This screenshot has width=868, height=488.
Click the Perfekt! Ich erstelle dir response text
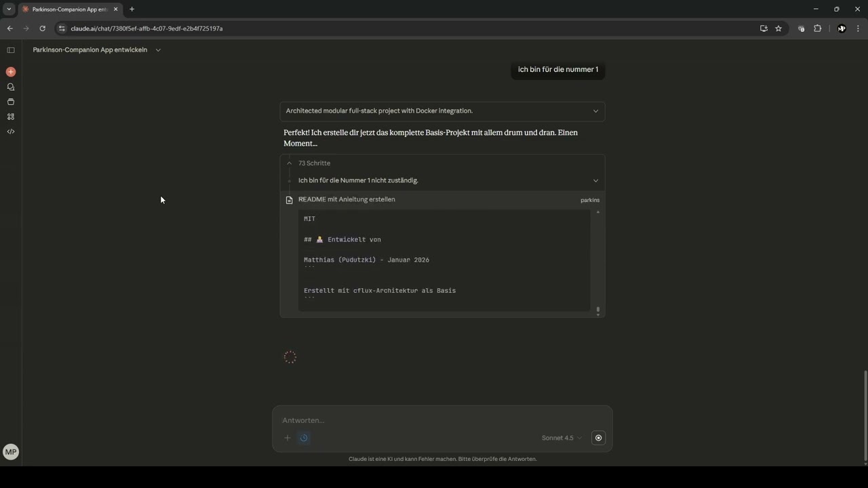[431, 138]
